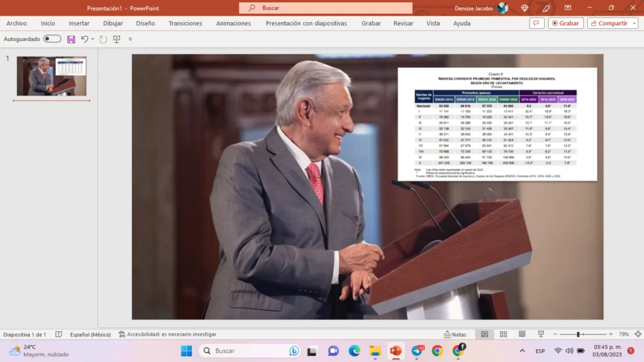This screenshot has height=362, width=644.
Task: Expand the Compartir dropdown arrow
Action: pos(634,23)
